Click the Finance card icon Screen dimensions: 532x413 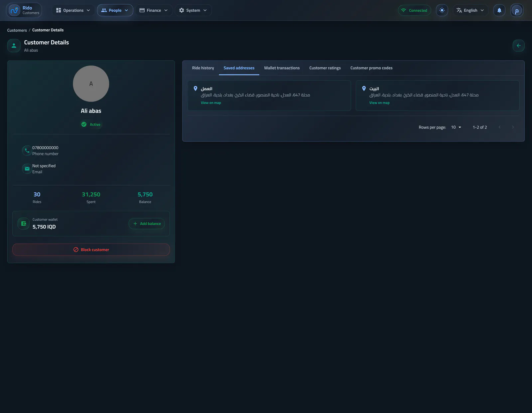point(142,10)
